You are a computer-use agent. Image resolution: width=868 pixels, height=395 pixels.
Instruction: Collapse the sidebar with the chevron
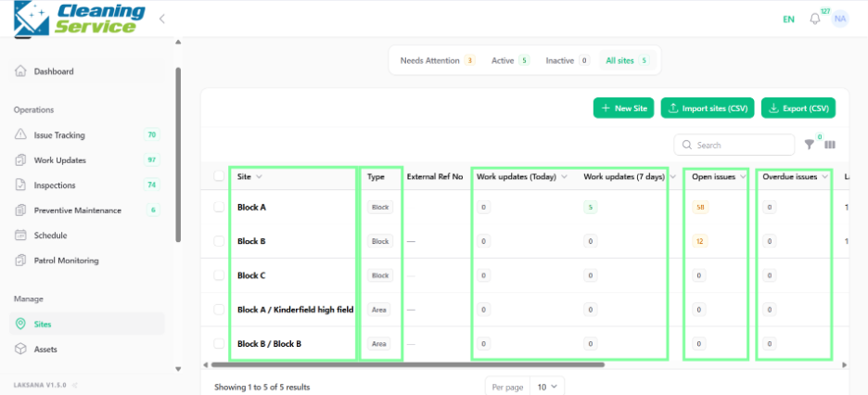point(162,19)
